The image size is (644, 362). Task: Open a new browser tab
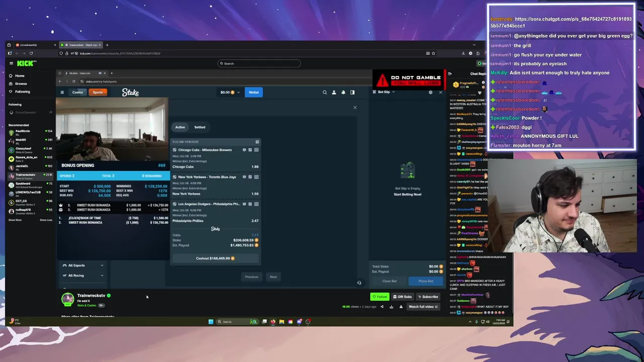pos(107,45)
